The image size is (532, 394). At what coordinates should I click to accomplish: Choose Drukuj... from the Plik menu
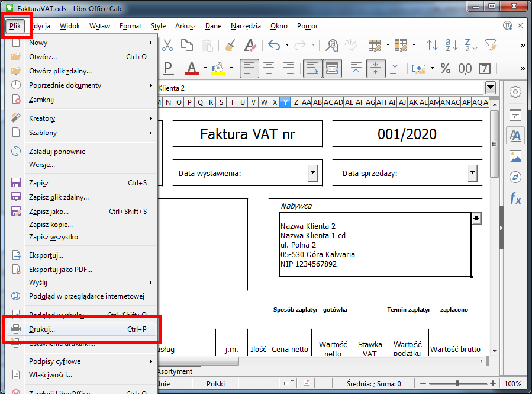point(42,329)
